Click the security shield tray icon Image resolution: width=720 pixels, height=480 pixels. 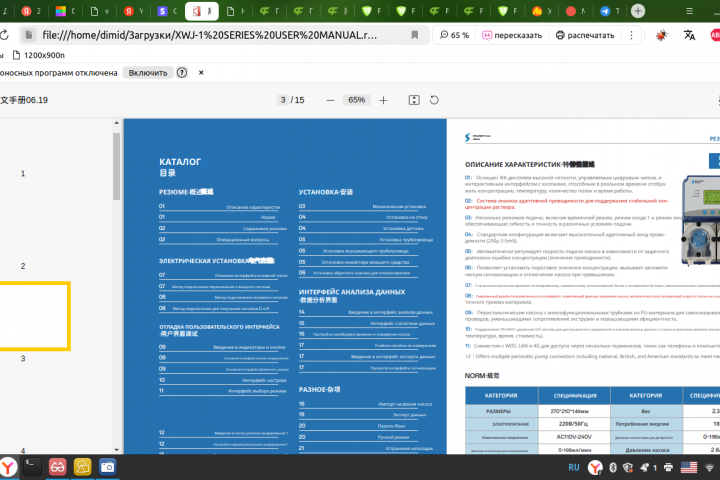(x=628, y=468)
